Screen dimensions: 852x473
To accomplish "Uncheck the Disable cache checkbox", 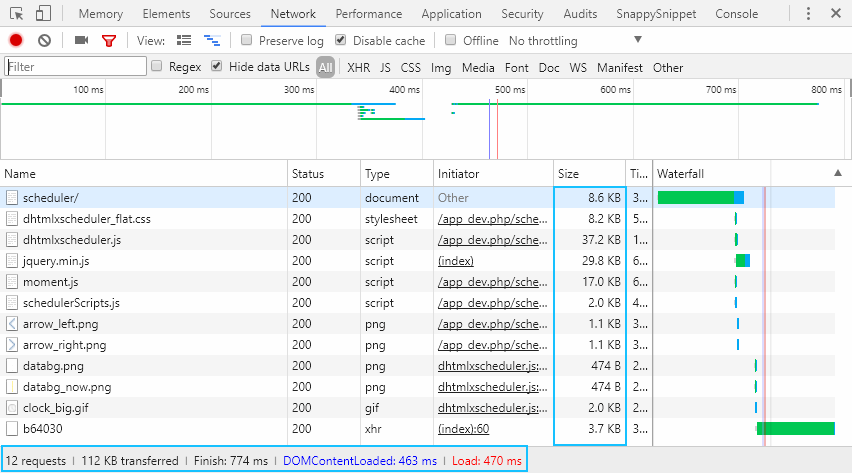I will [341, 40].
